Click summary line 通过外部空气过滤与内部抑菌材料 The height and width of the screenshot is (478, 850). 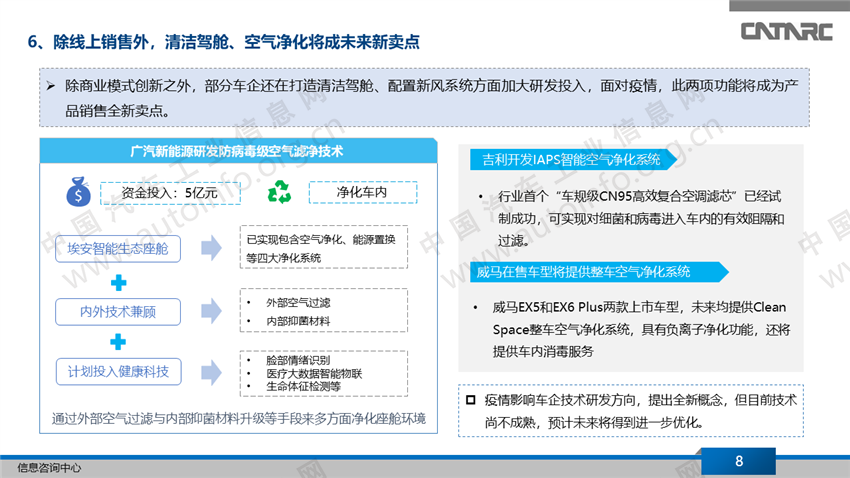[x=239, y=418]
